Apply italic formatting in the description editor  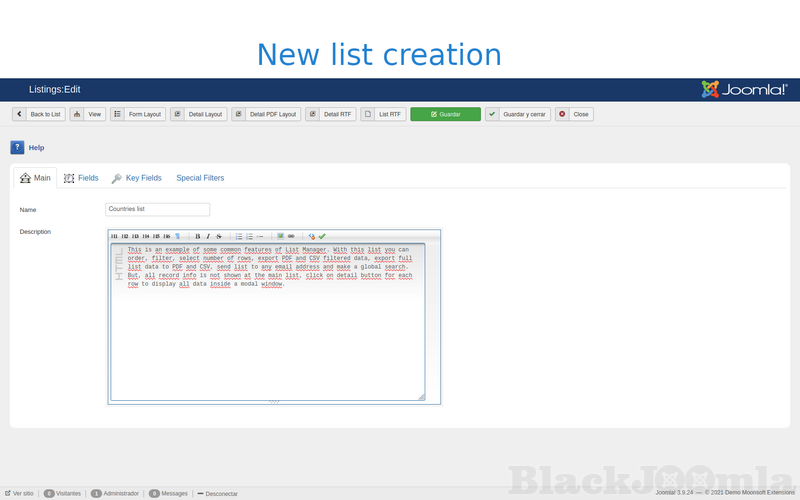(x=208, y=236)
